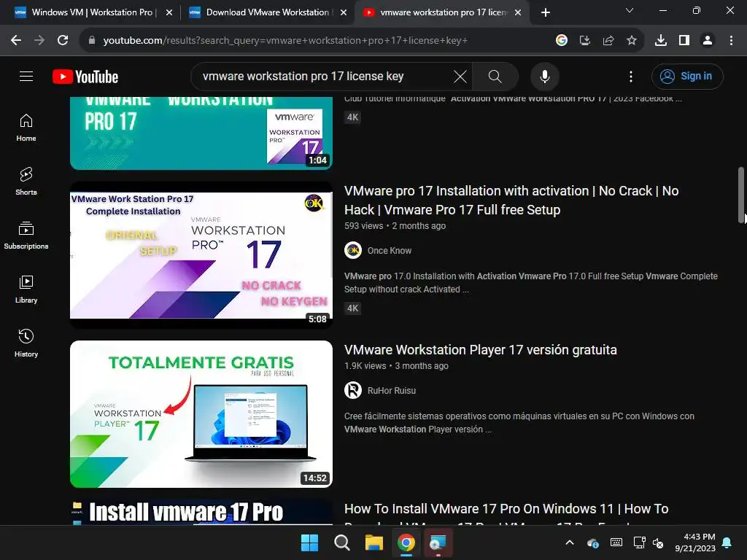
Task: Open YouTube settings three-dot menu
Action: coord(631,76)
